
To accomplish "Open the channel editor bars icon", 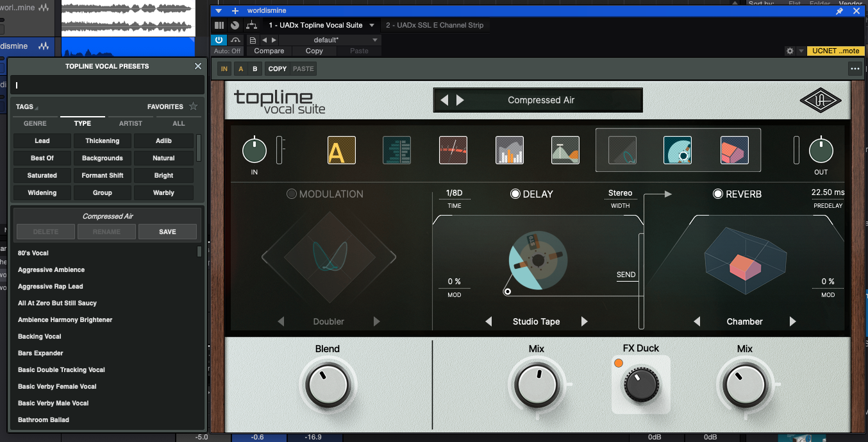I will click(220, 25).
